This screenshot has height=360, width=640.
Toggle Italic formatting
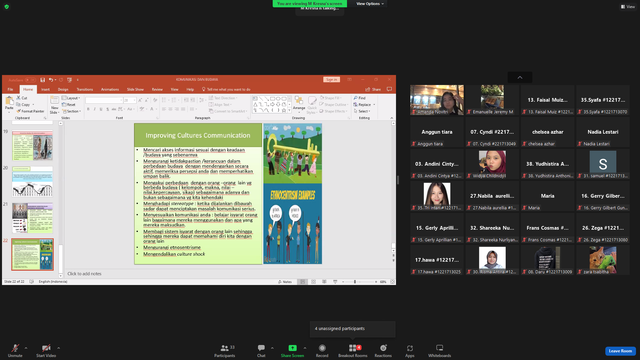click(x=95, y=109)
